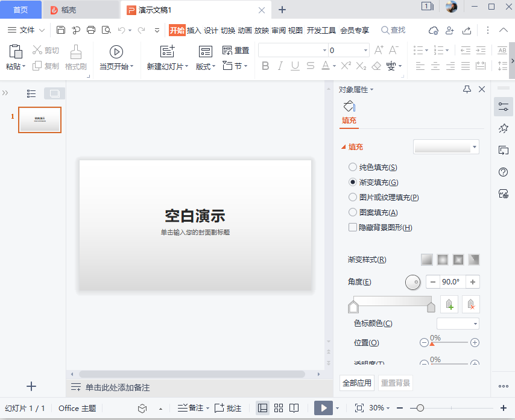The width and height of the screenshot is (515, 420).
Task: Click the position (位置) slider track
Action: coord(449,342)
